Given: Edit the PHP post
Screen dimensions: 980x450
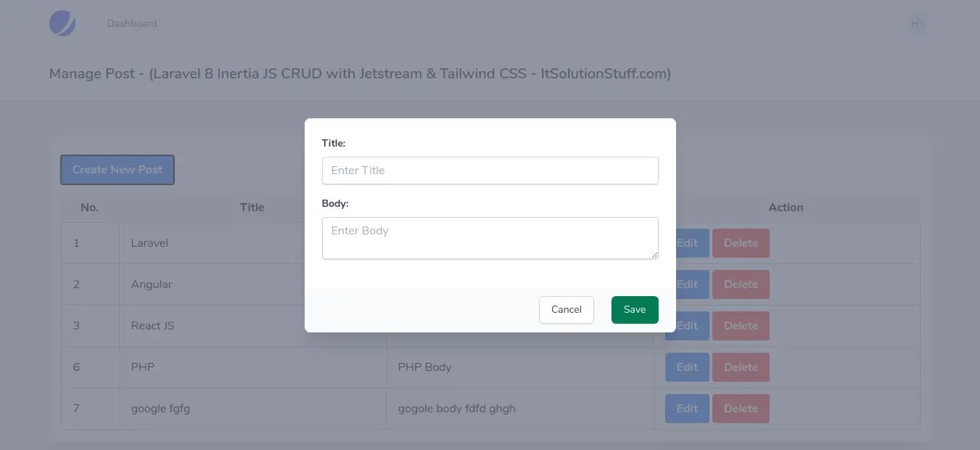Looking at the screenshot, I should [686, 367].
